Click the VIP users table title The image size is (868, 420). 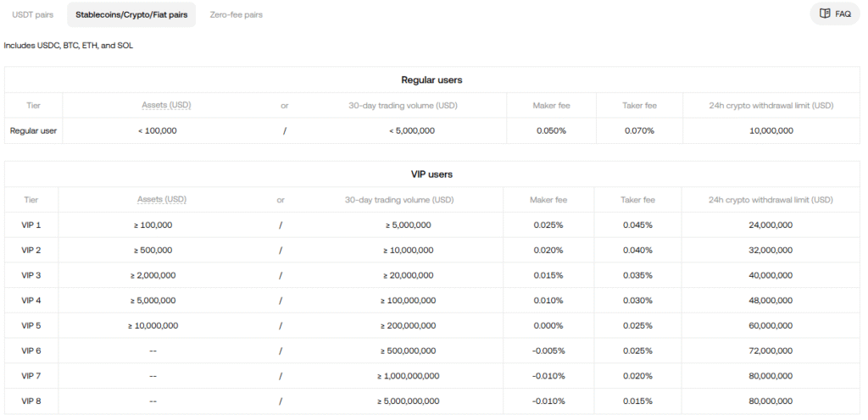(x=431, y=174)
